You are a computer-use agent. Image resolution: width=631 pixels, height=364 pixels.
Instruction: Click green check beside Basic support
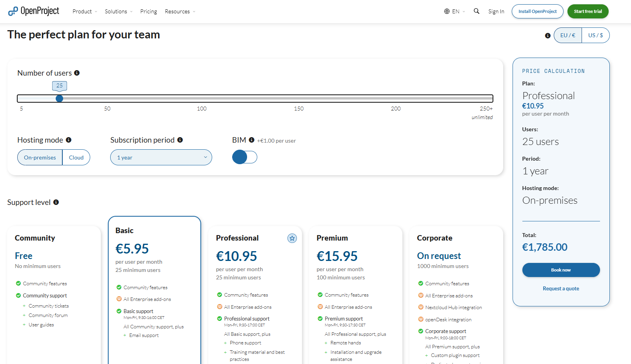coord(119,311)
